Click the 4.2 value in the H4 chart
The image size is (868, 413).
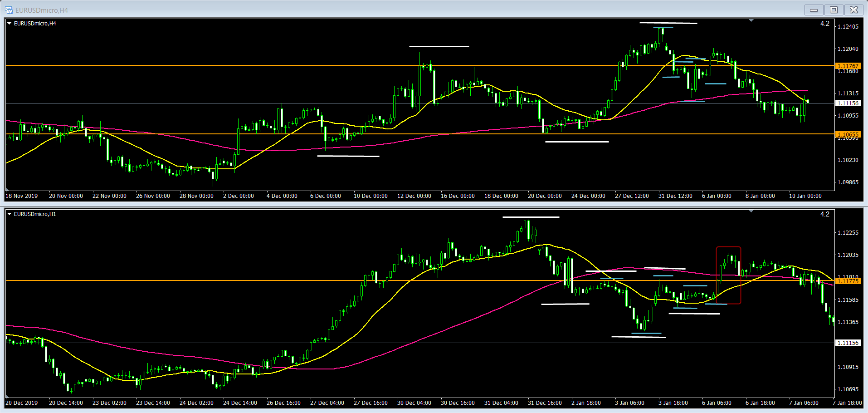(825, 24)
